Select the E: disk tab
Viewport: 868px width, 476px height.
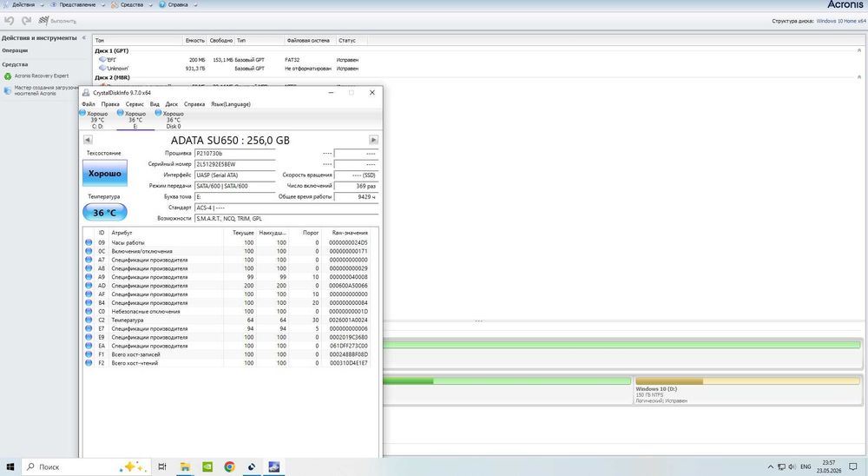[x=135, y=120]
